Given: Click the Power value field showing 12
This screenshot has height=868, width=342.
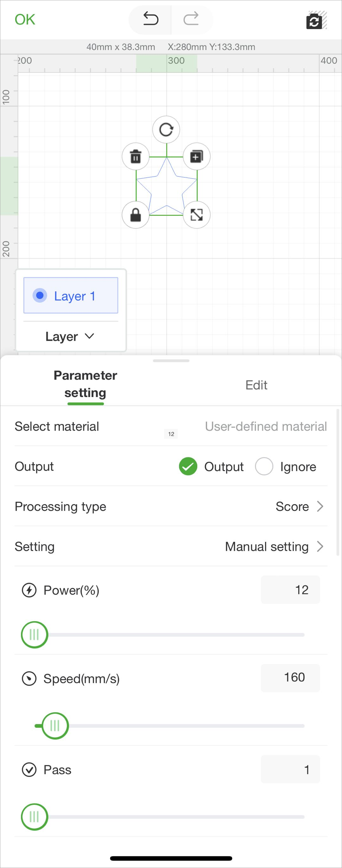Looking at the screenshot, I should [x=290, y=590].
